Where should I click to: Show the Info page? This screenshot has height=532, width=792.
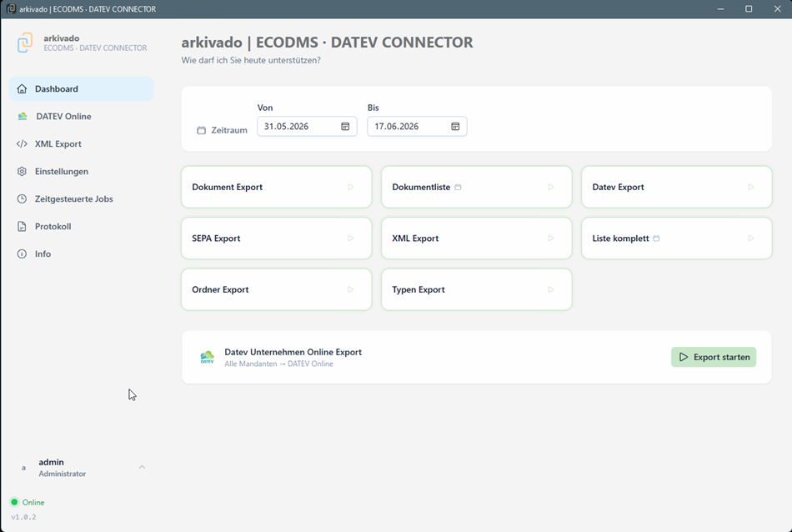tap(82, 254)
